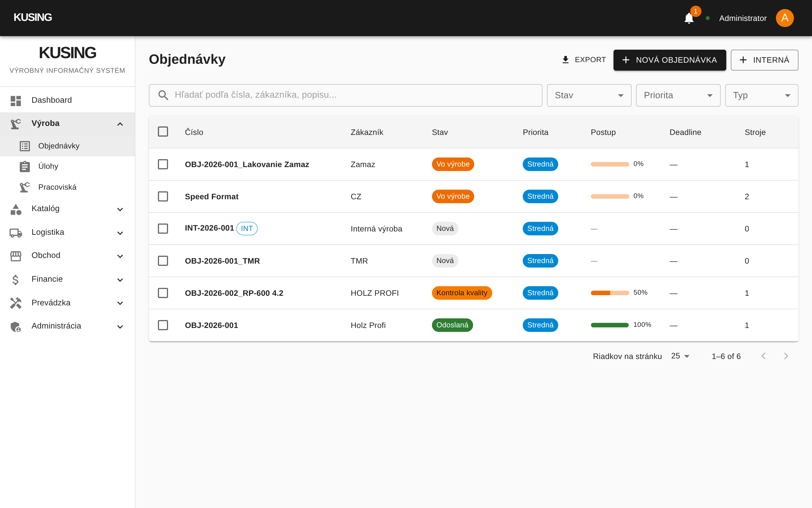Viewport: 812px width, 508px height.
Task: Click NOVÁ OBJEDNÁVKA button
Action: (x=669, y=60)
